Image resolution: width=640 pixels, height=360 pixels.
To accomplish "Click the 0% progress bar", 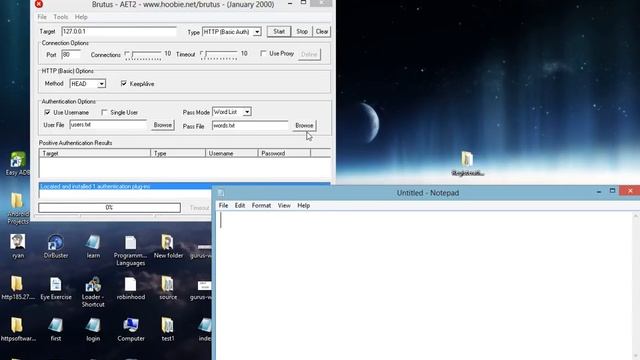I will pos(109,208).
